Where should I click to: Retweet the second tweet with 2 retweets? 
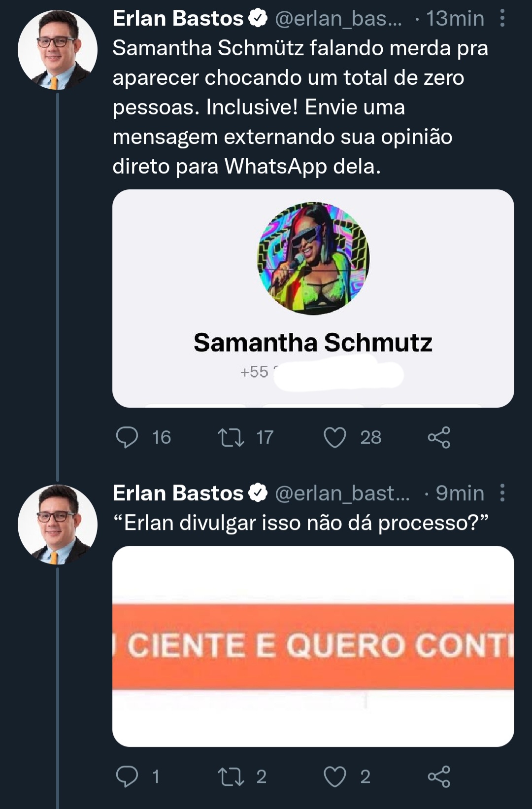(x=231, y=776)
